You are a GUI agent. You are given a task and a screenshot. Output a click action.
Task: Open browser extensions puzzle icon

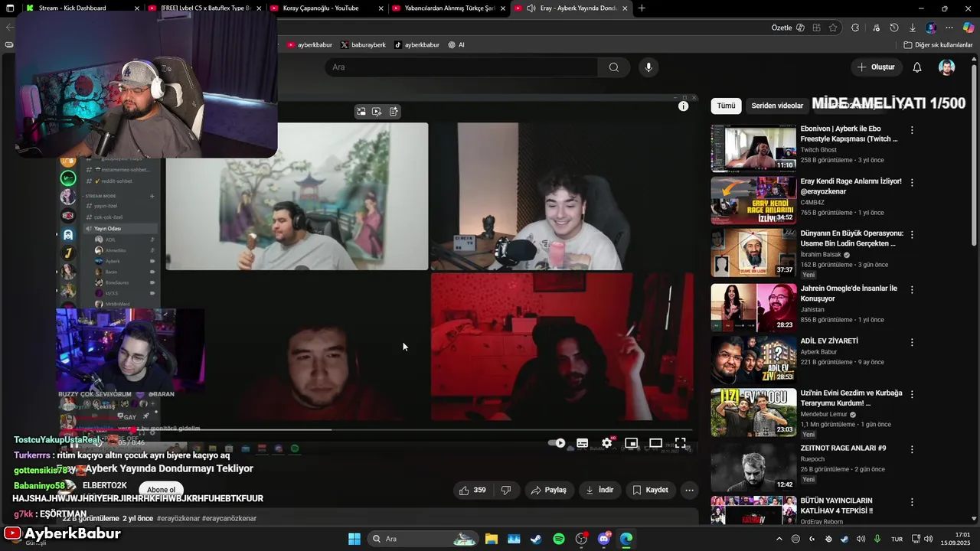pos(855,28)
